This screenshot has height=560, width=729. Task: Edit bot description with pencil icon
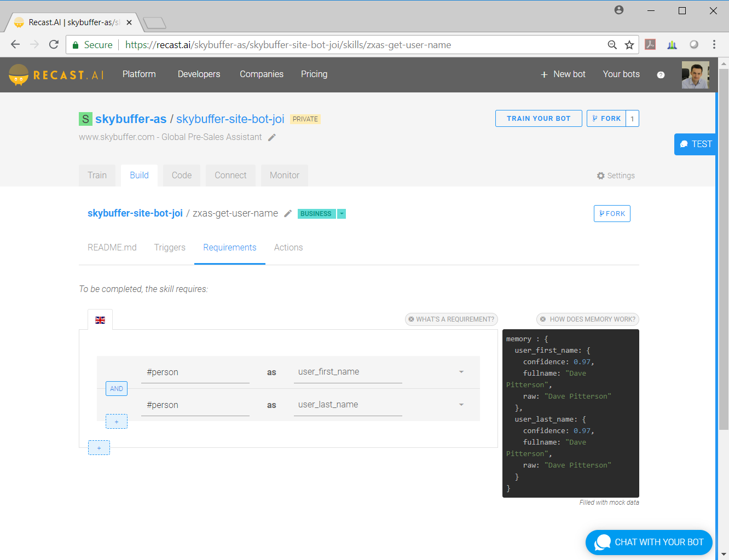coord(272,137)
